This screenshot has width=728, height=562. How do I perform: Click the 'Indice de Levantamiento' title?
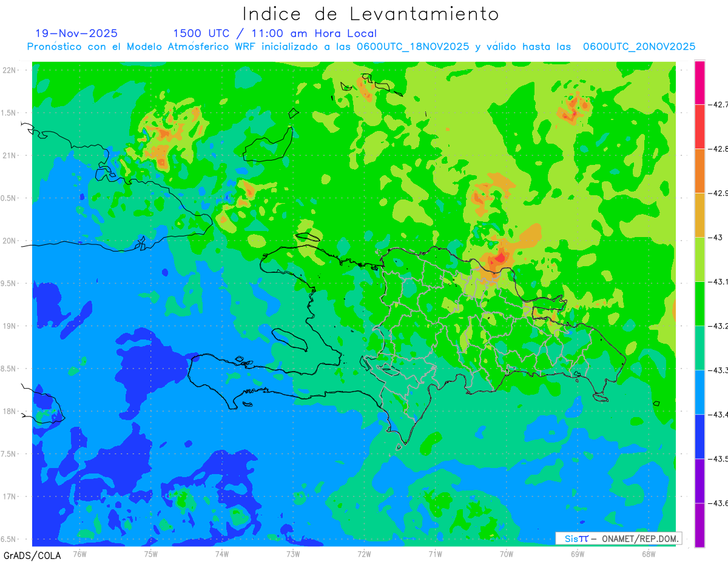tap(371, 13)
